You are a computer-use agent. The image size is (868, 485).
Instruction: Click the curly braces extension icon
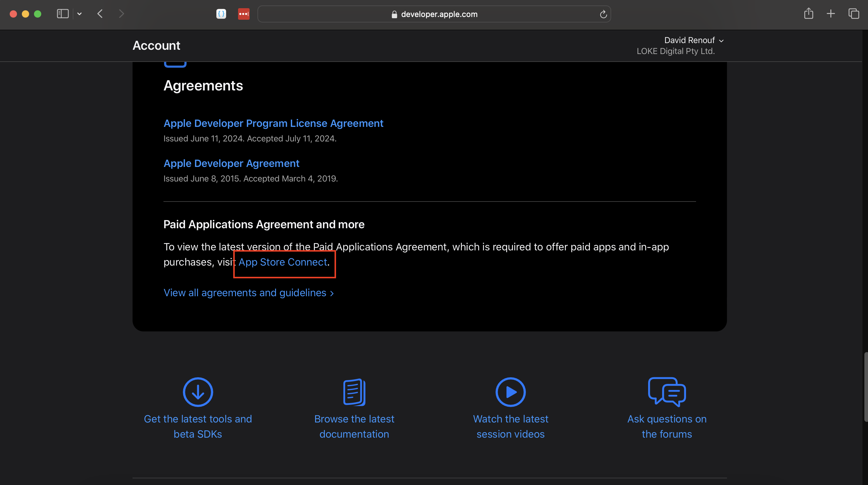[x=221, y=14]
